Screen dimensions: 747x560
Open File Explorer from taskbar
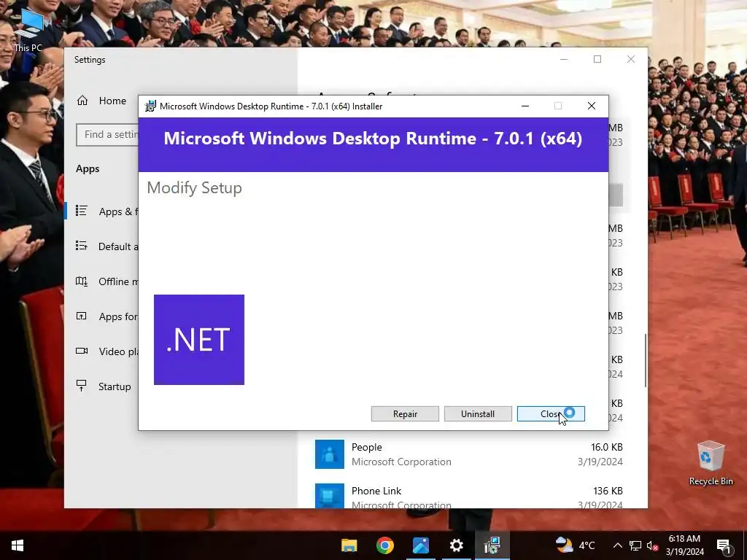[349, 545]
